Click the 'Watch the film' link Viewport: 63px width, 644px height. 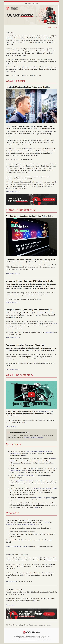(12, 426)
